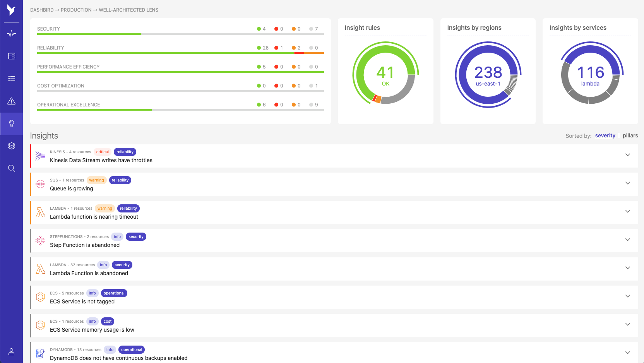
Task: Expand the ECS Service not tagged insight
Action: 627,296
